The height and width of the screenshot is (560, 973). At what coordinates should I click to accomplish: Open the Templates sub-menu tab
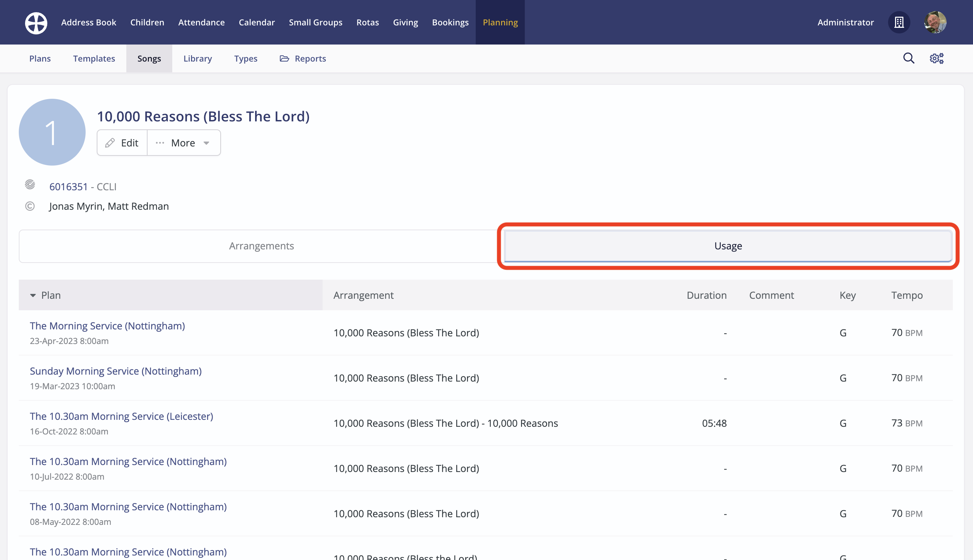(94, 58)
